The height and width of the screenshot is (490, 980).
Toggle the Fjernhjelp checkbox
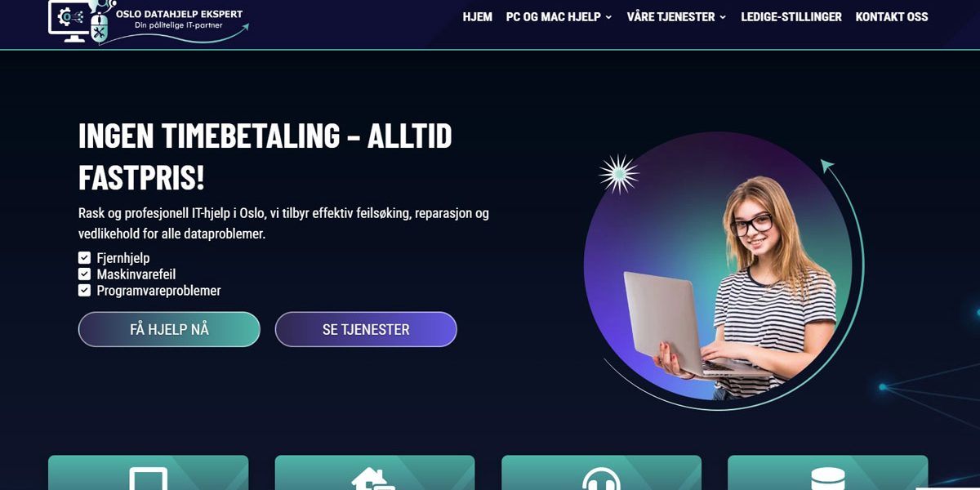84,258
